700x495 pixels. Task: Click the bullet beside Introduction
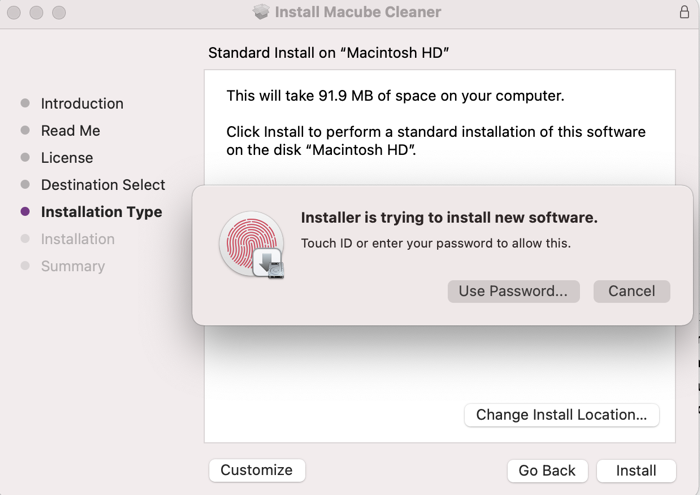(x=25, y=103)
